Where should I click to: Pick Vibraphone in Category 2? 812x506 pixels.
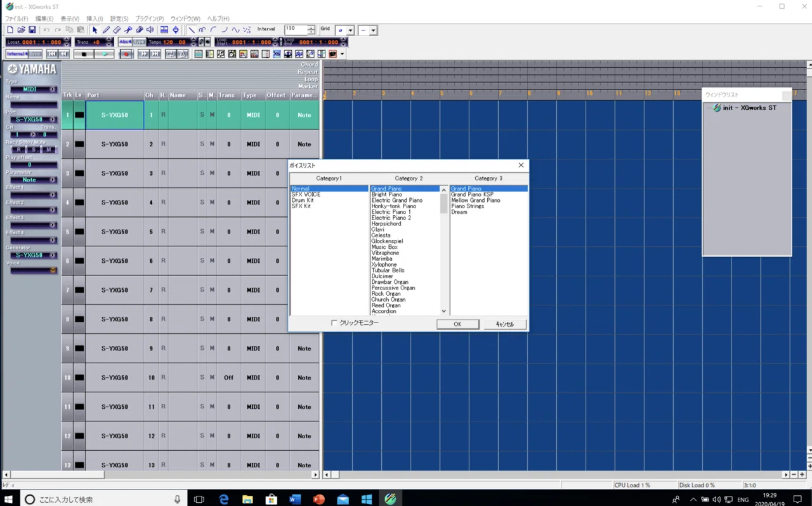tap(385, 253)
